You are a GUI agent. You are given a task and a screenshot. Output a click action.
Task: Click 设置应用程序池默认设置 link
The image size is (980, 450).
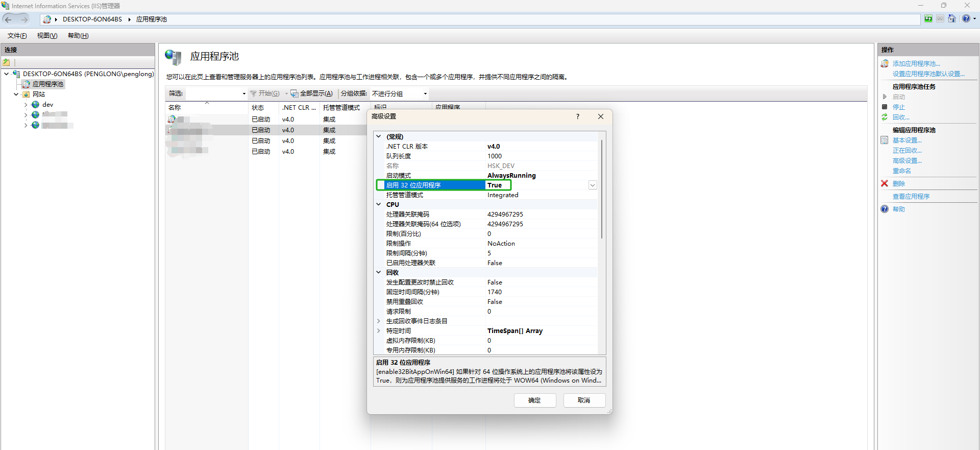[928, 74]
